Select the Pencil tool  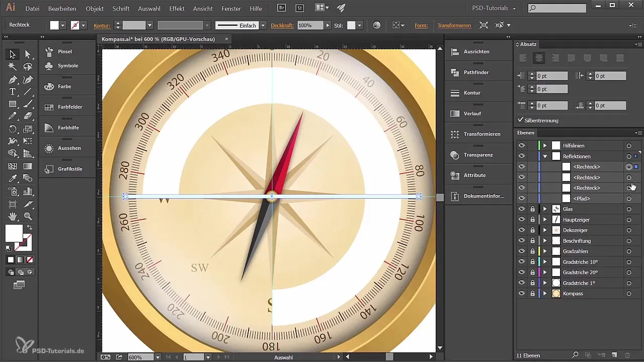point(13,116)
